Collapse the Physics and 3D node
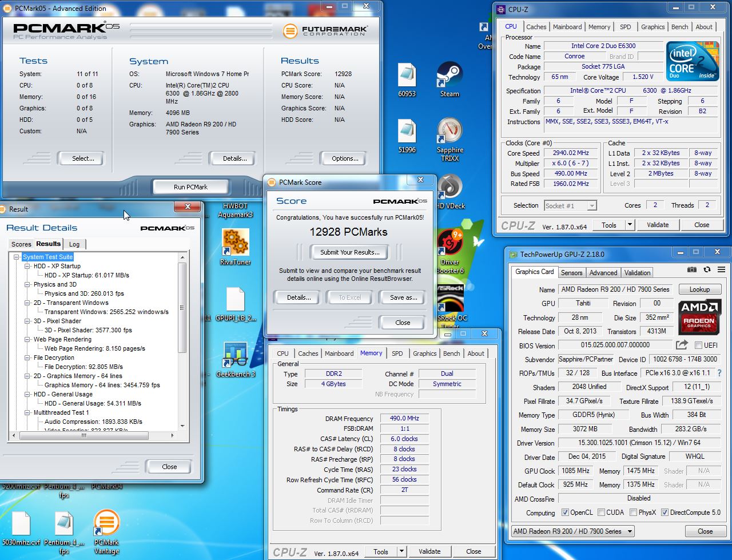This screenshot has height=560, width=732. [x=28, y=285]
